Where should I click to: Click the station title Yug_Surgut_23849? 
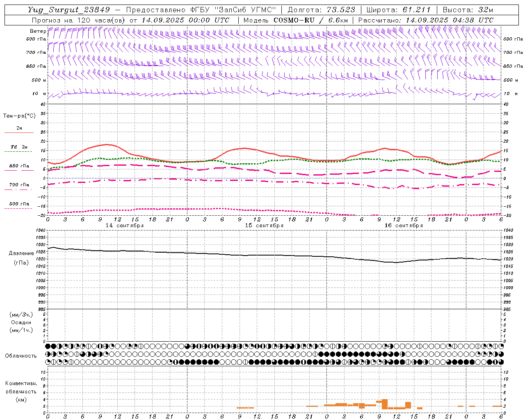(69, 10)
